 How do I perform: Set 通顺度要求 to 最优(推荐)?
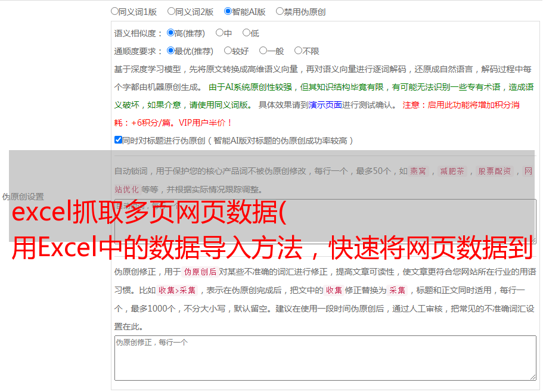click(170, 51)
